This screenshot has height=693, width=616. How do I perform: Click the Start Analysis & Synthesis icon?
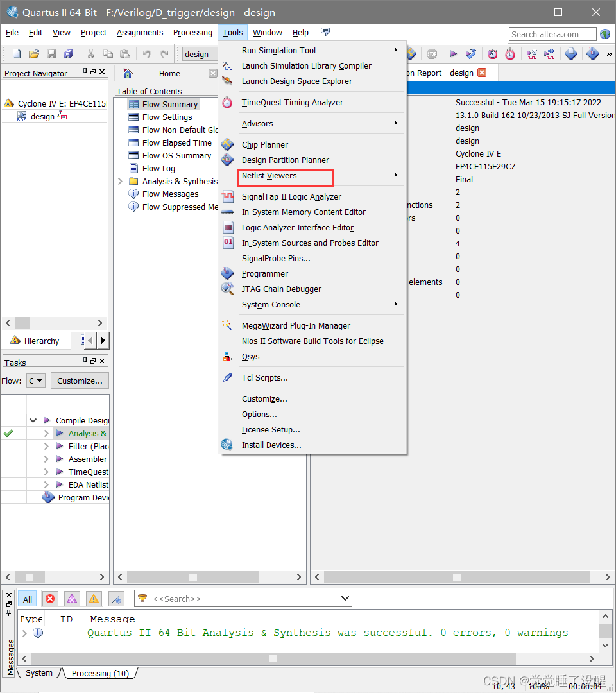471,54
